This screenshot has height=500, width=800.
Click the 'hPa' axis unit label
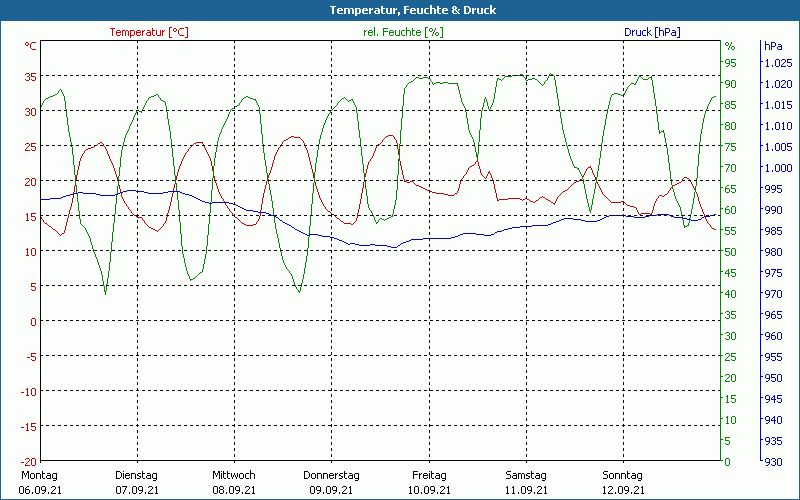773,46
